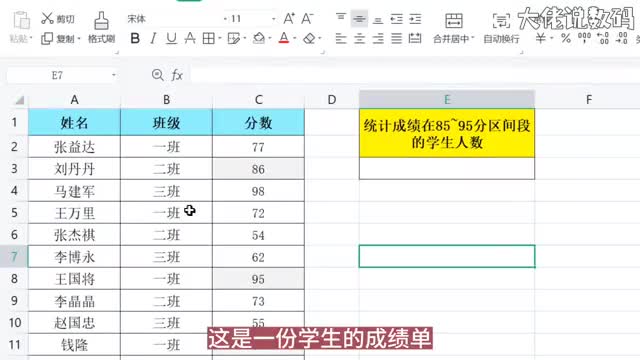Select the header cell 分数
Image resolution: width=640 pixels, height=360 pixels.
pos(258,122)
